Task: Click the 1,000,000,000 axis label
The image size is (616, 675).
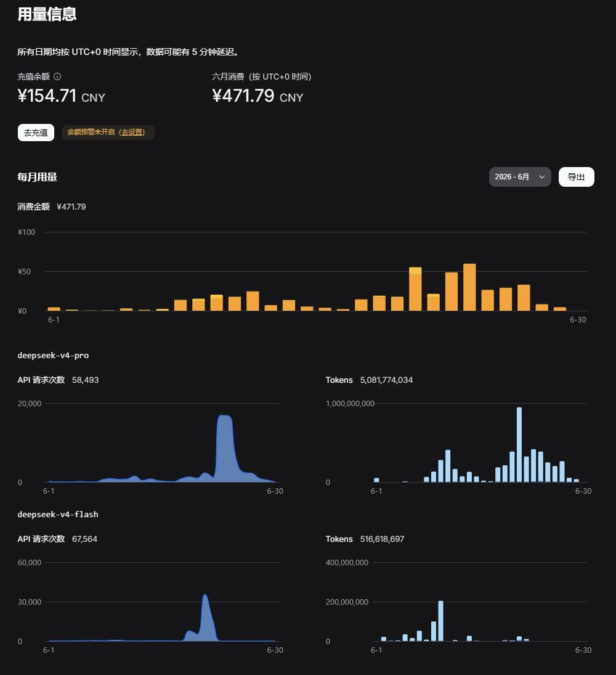Action: (x=350, y=404)
